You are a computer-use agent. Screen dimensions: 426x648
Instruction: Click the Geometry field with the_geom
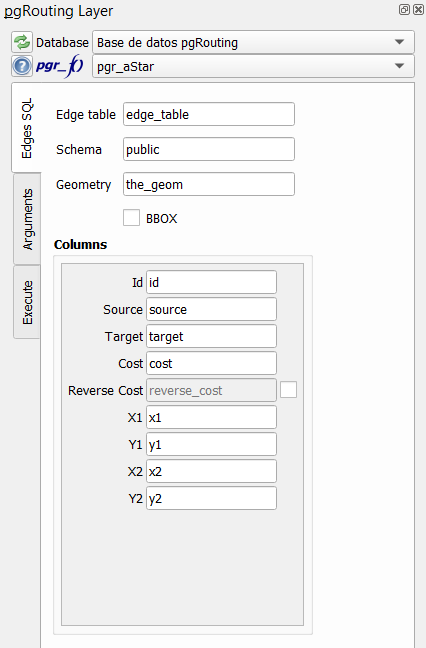pos(209,184)
